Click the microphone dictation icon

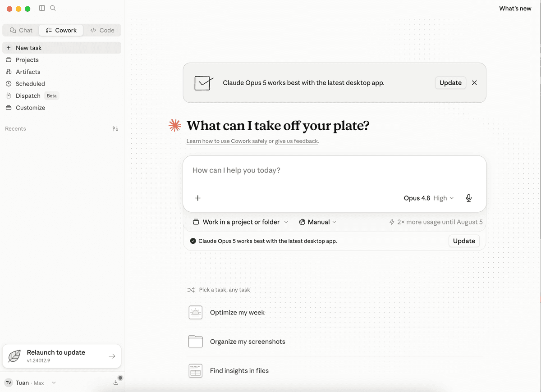coord(469,198)
